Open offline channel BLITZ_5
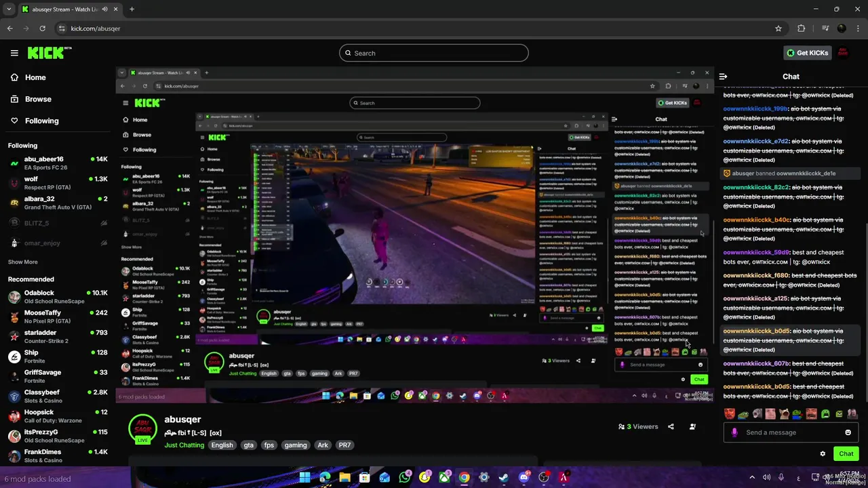This screenshot has width=868, height=488. [58, 223]
